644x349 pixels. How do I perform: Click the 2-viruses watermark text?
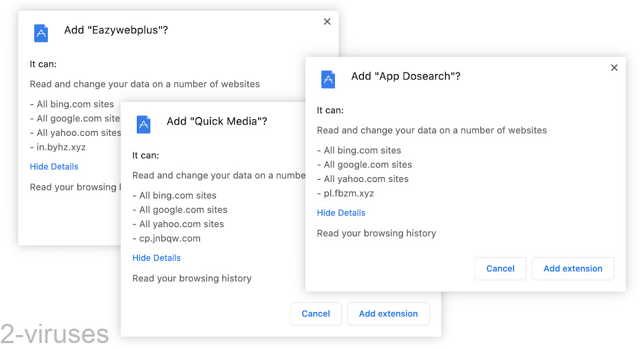(x=54, y=333)
